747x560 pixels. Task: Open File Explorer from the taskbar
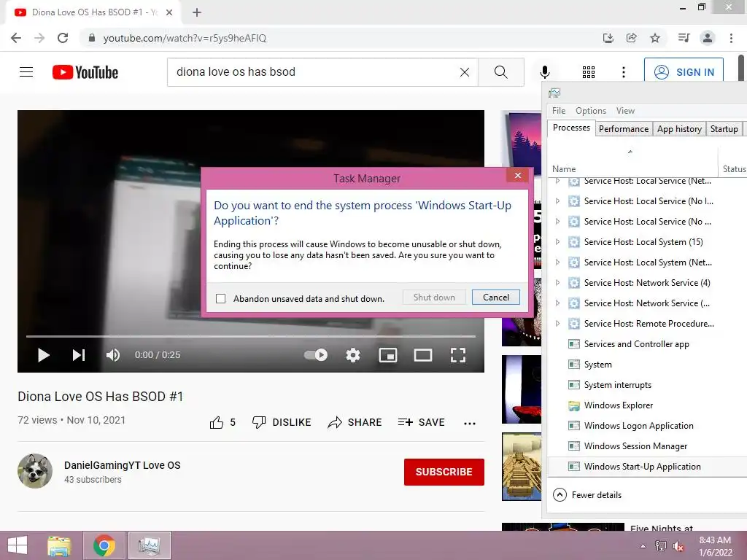tap(59, 545)
